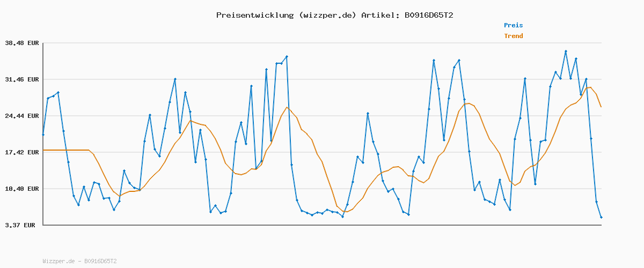The height and width of the screenshot is (268, 644).
Task: Click the highest peak of orange trend line
Action: (590, 87)
